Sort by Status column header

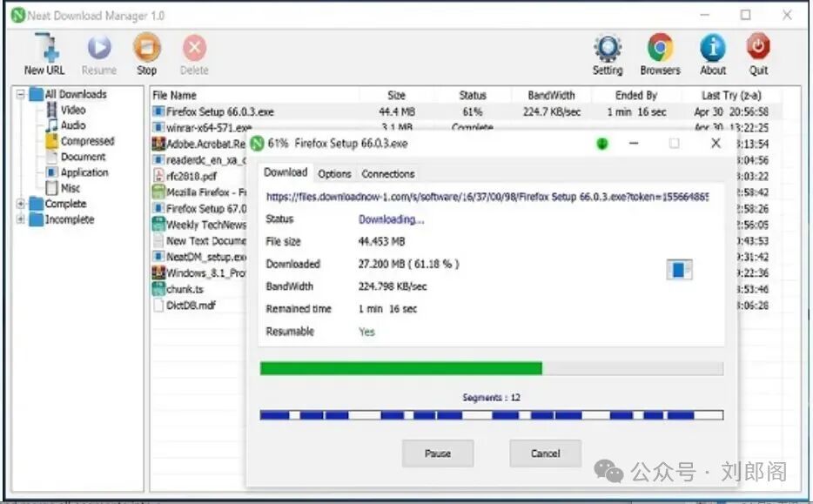(473, 96)
